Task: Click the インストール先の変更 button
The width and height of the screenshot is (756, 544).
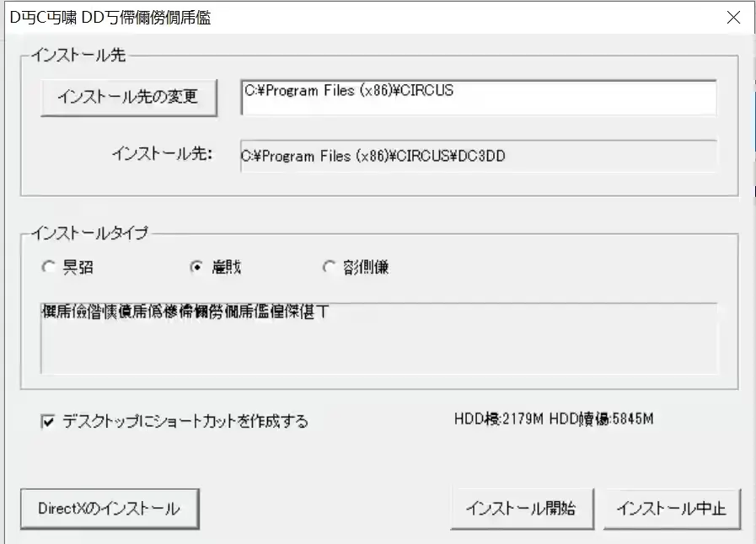Action: [129, 98]
